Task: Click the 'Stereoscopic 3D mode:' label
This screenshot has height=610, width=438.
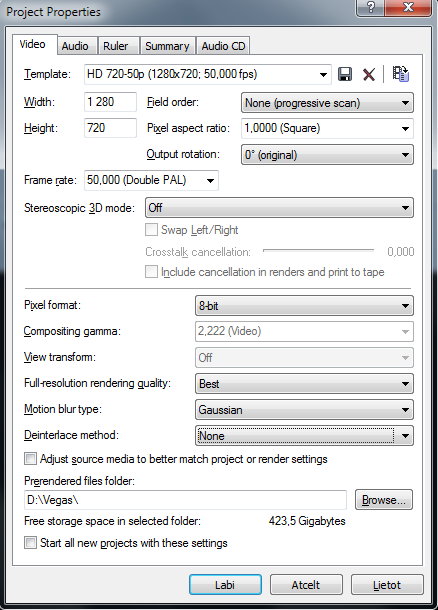Action: (79, 208)
